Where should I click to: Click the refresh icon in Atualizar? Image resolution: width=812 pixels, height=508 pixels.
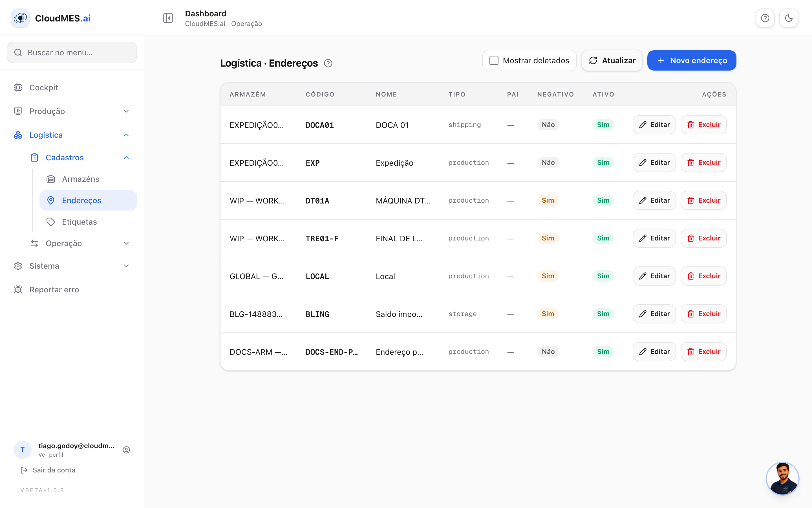coord(593,60)
